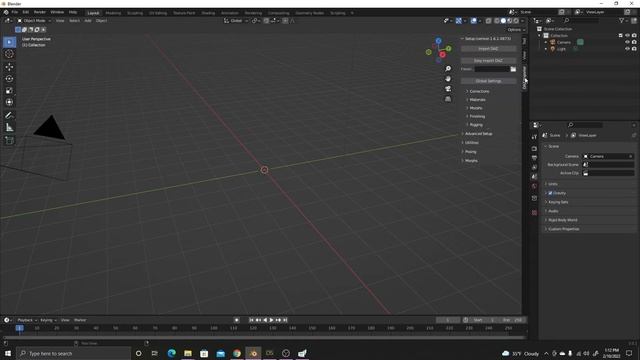Image resolution: width=640 pixels, height=360 pixels.
Task: Click the Global Settings button
Action: click(489, 81)
